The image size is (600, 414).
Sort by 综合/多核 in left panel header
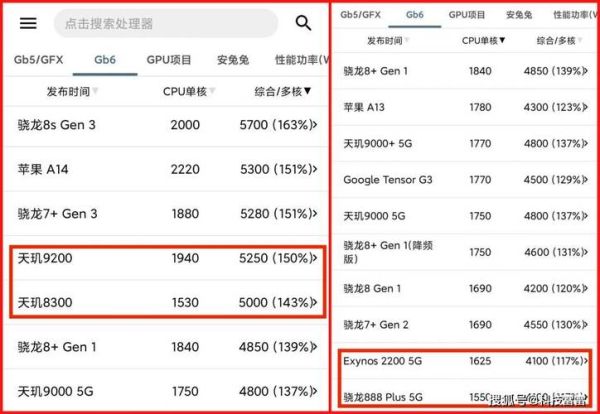click(283, 91)
